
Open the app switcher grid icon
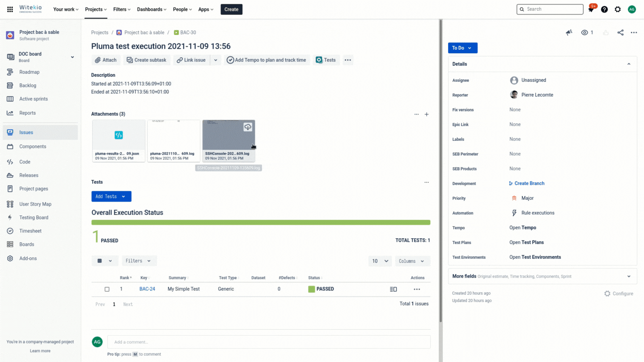(x=10, y=9)
